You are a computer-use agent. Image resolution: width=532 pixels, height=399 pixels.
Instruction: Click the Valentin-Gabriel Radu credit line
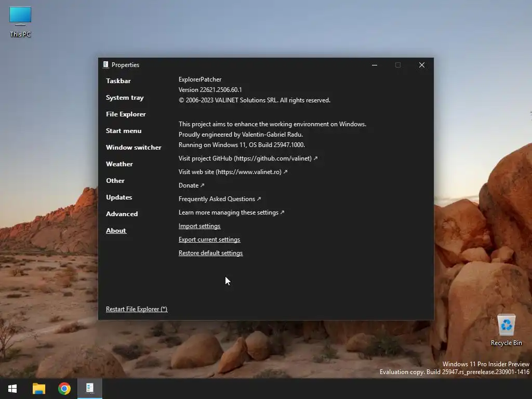pos(241,135)
